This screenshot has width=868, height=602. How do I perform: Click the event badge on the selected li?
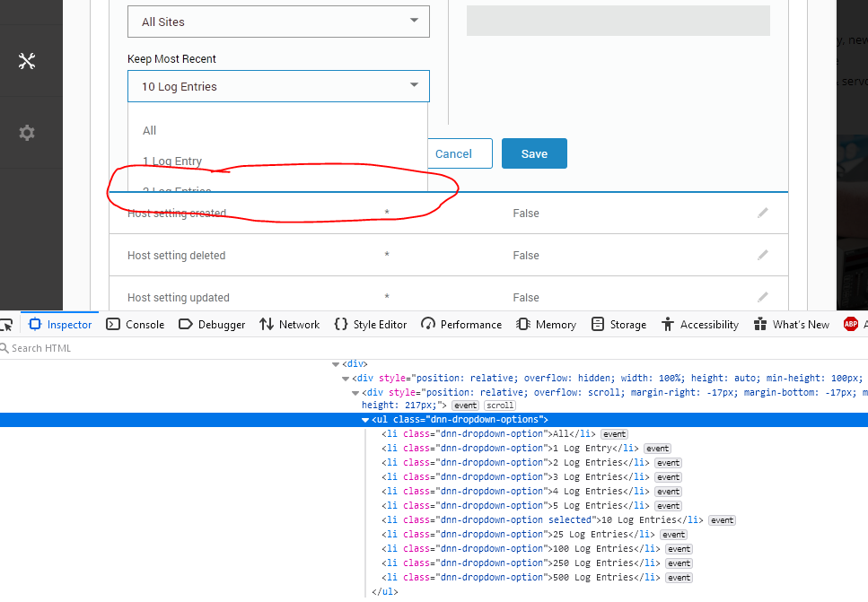pyautogui.click(x=722, y=519)
